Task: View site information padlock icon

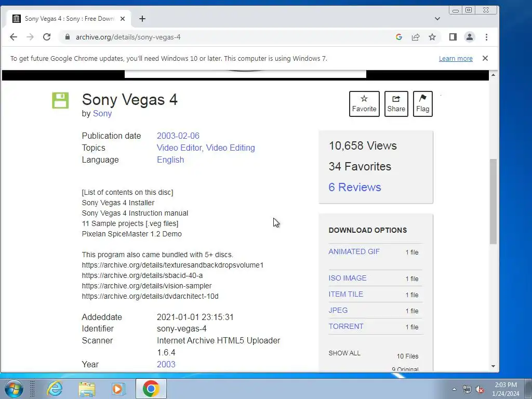Action: click(67, 37)
